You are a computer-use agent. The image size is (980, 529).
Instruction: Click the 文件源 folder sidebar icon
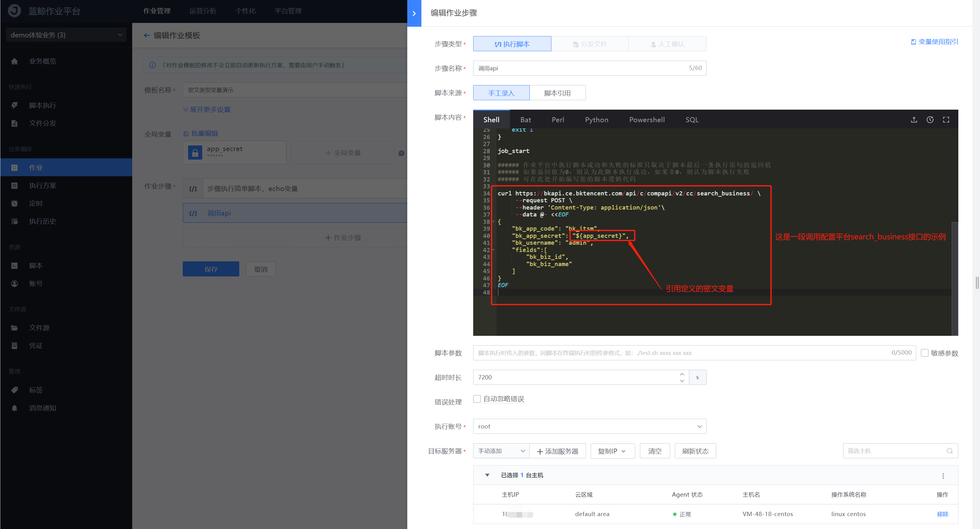coord(14,328)
